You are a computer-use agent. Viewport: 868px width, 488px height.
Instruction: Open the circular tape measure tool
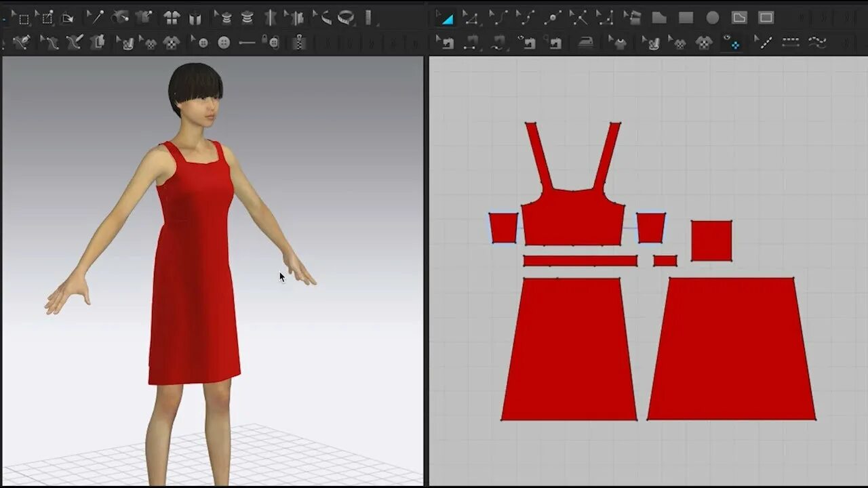tap(346, 18)
